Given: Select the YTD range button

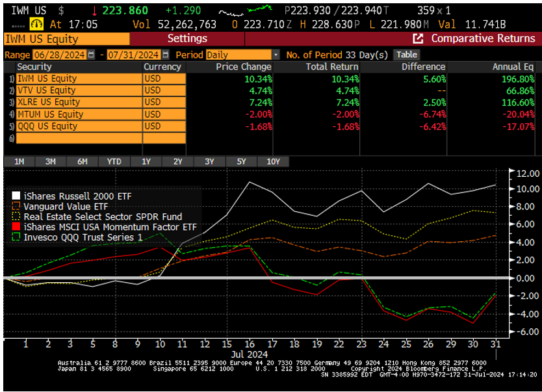Looking at the screenshot, I should pyautogui.click(x=114, y=161).
